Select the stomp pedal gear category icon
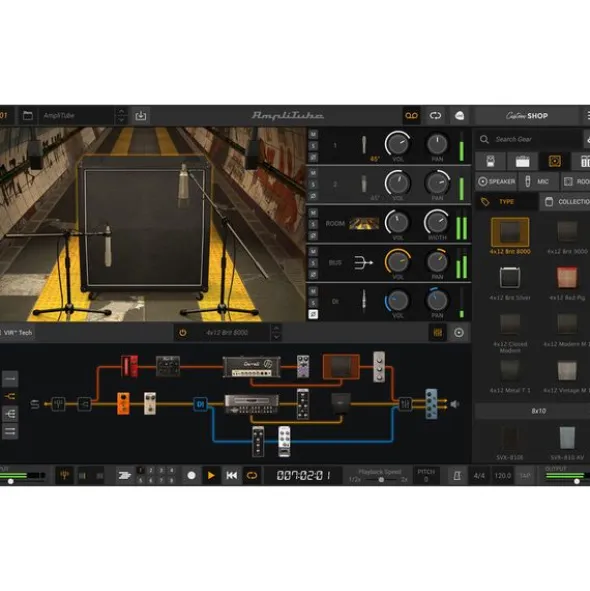The image size is (590, 591). click(x=490, y=161)
